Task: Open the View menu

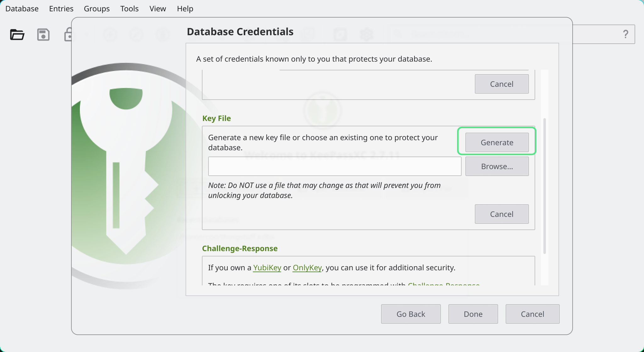Action: tap(158, 8)
